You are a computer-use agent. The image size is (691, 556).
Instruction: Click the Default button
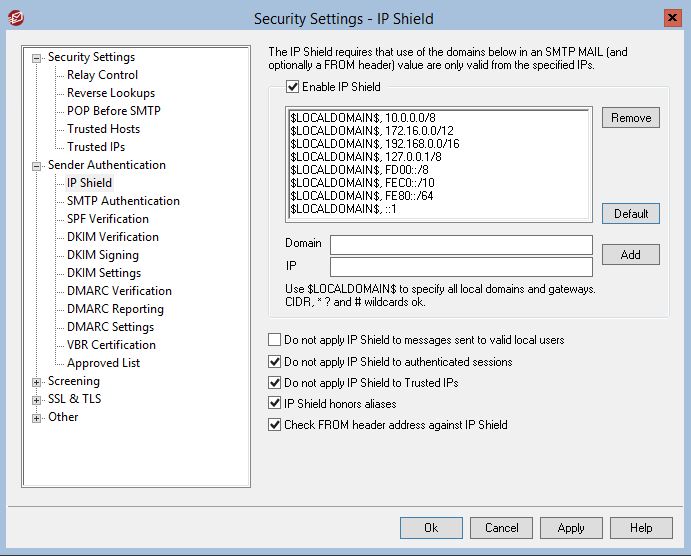pos(631,214)
